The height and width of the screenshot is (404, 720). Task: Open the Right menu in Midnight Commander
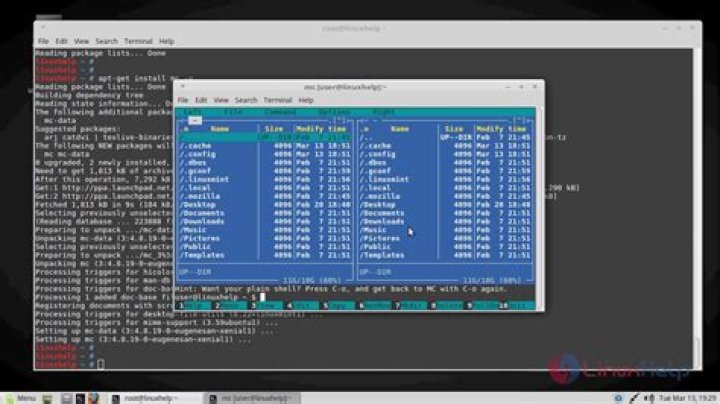coord(384,112)
